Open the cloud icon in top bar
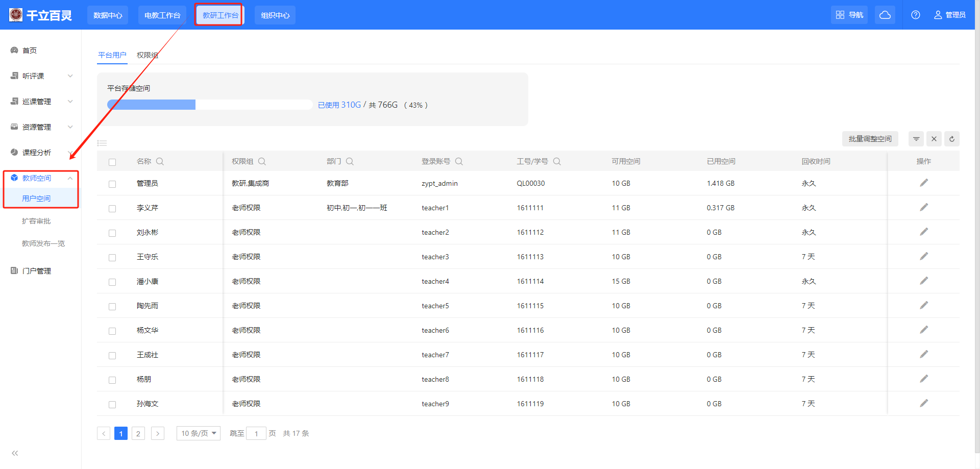980x469 pixels. [x=885, y=15]
